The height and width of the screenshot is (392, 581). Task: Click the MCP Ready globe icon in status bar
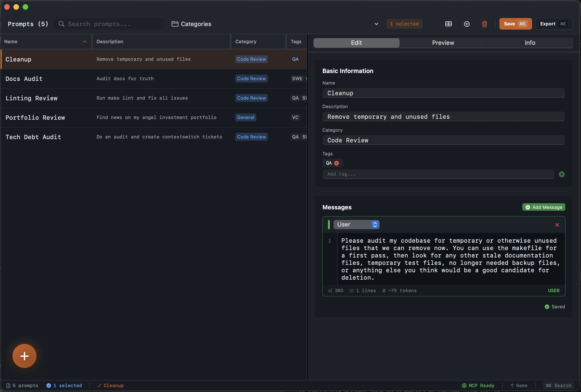click(464, 385)
